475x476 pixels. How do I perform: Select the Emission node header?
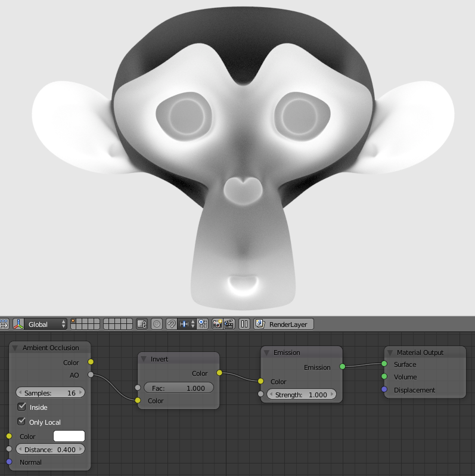point(302,353)
